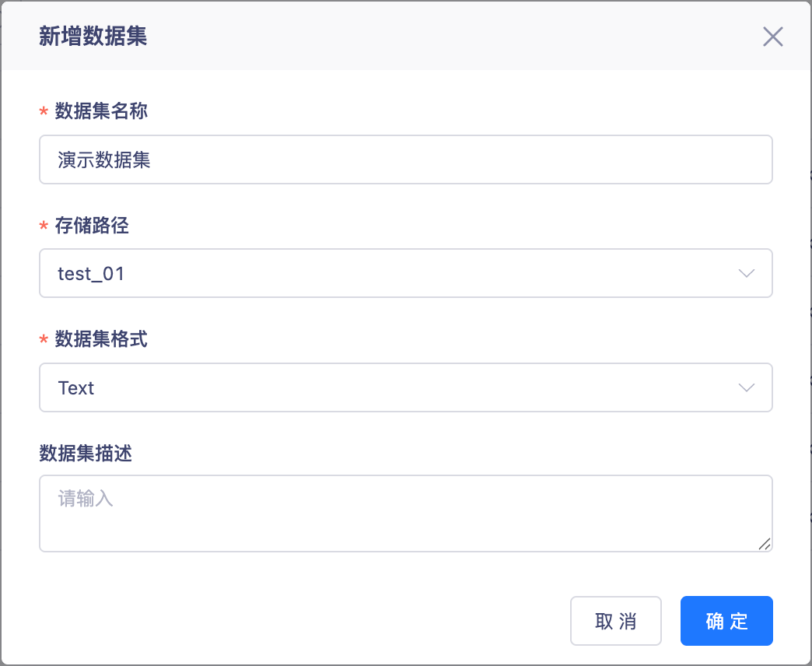This screenshot has width=812, height=666.
Task: Click the 数据集名称 field label
Action: point(101,111)
